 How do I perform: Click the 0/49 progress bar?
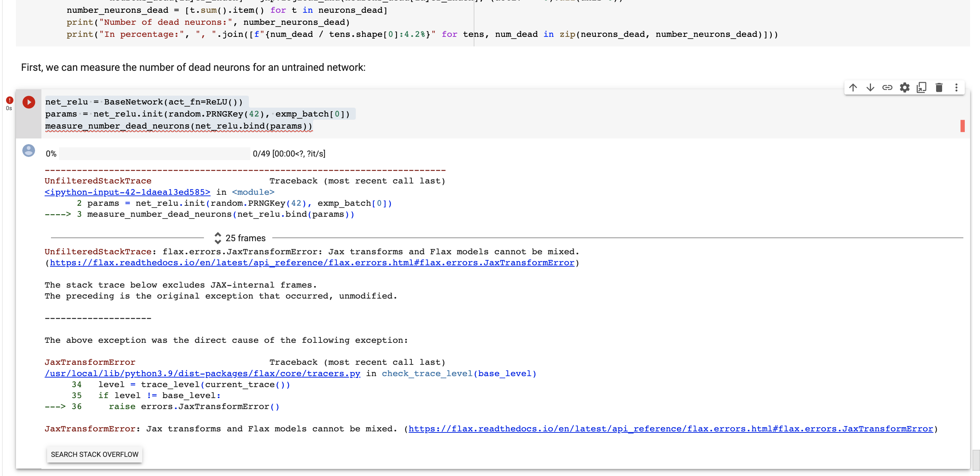coord(154,153)
